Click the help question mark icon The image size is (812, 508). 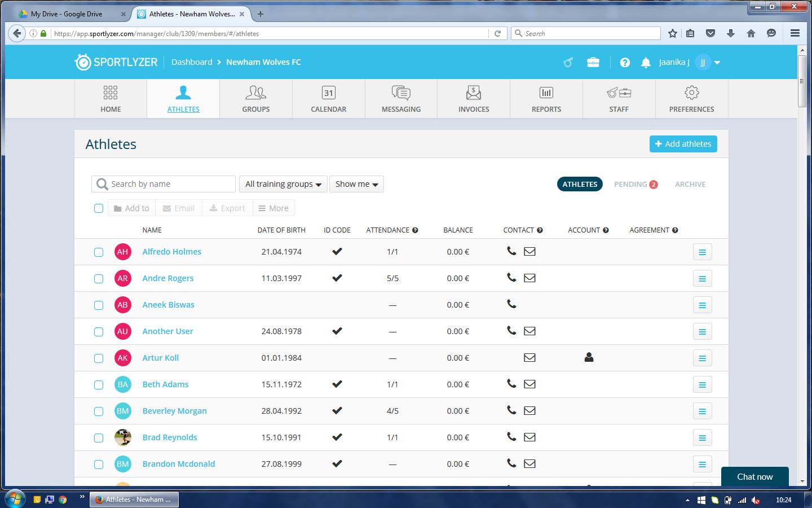tap(625, 62)
